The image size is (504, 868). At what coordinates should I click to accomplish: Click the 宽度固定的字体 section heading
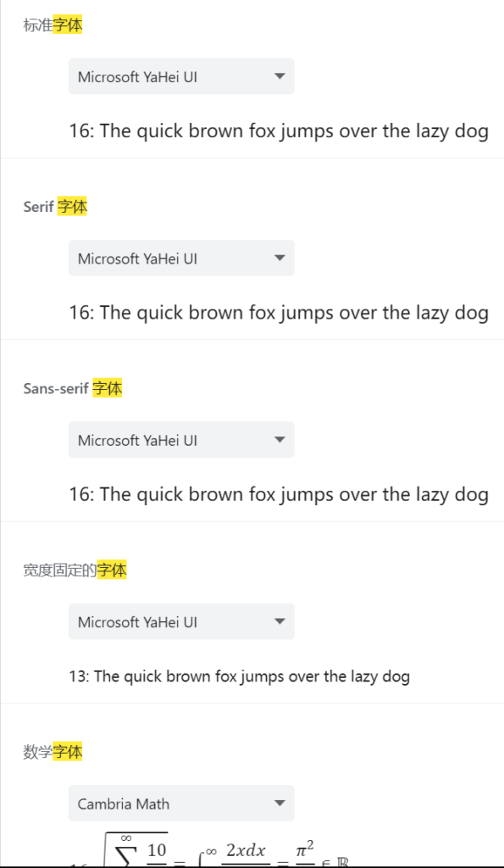tap(75, 570)
